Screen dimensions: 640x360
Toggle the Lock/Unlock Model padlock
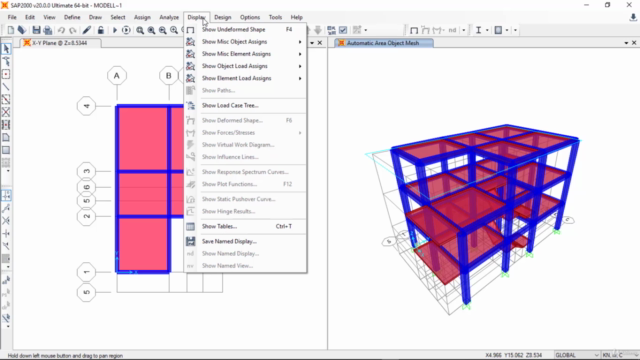(100, 30)
